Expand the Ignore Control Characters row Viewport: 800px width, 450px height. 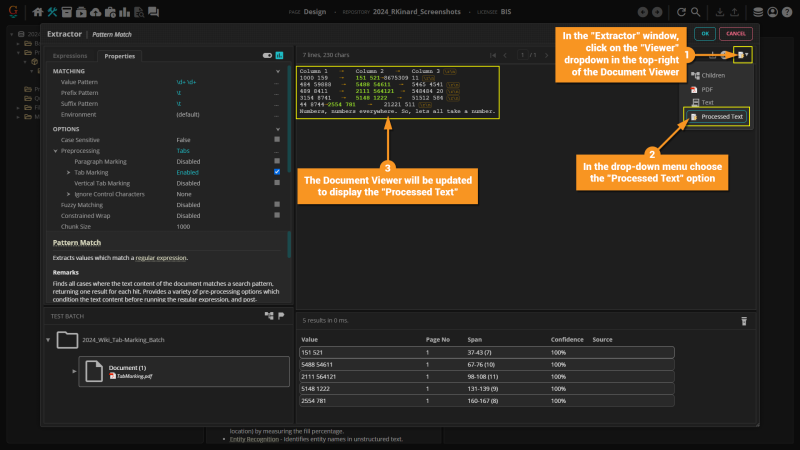(x=68, y=193)
